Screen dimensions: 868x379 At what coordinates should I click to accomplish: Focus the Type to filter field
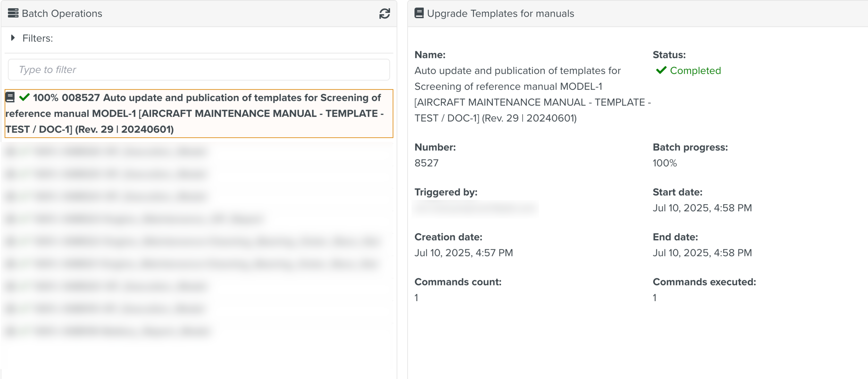pyautogui.click(x=199, y=70)
